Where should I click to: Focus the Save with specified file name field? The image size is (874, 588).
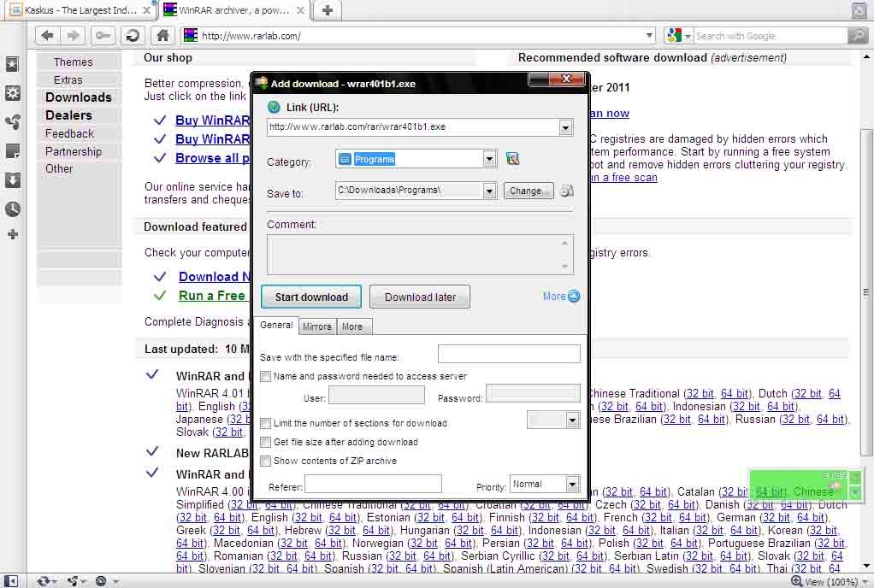[509, 354]
